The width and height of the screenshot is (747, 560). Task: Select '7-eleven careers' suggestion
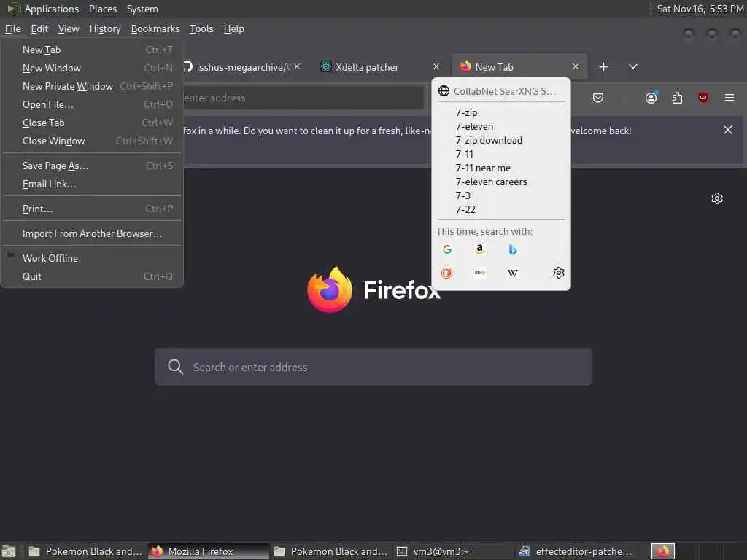(x=500, y=182)
